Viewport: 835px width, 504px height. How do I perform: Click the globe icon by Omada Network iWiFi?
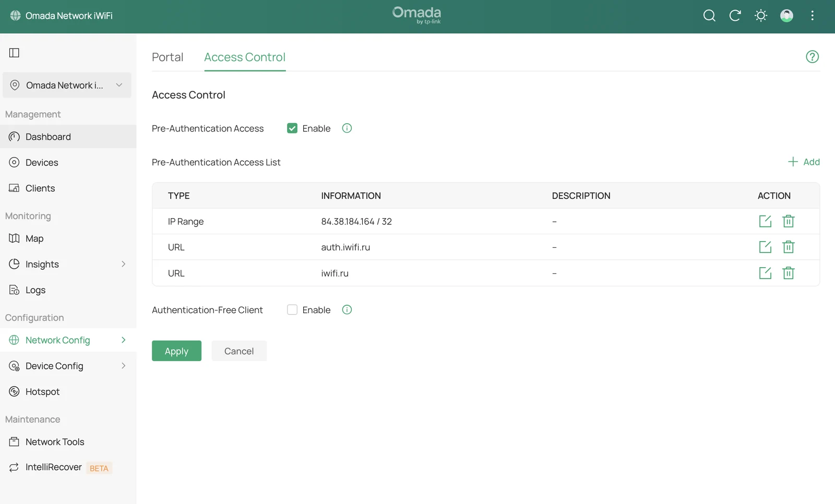[x=15, y=16]
